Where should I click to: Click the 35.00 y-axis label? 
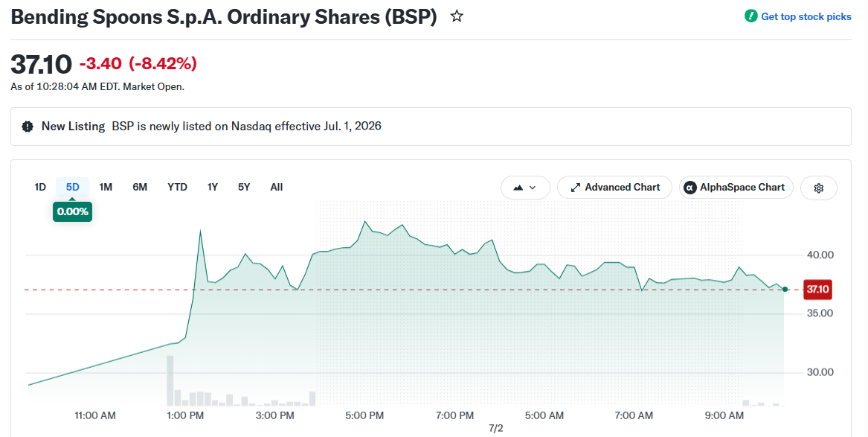point(820,313)
